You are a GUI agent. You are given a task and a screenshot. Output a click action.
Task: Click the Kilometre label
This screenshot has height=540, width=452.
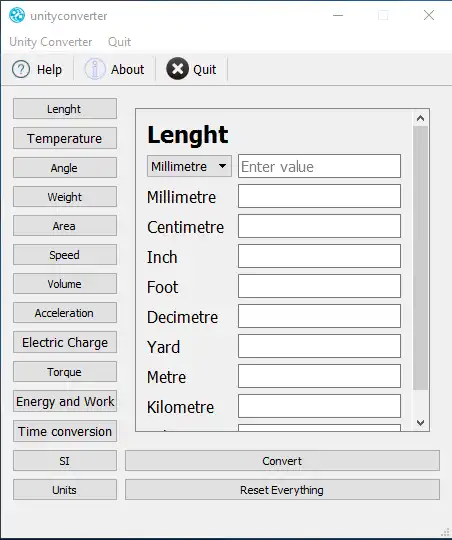click(180, 407)
